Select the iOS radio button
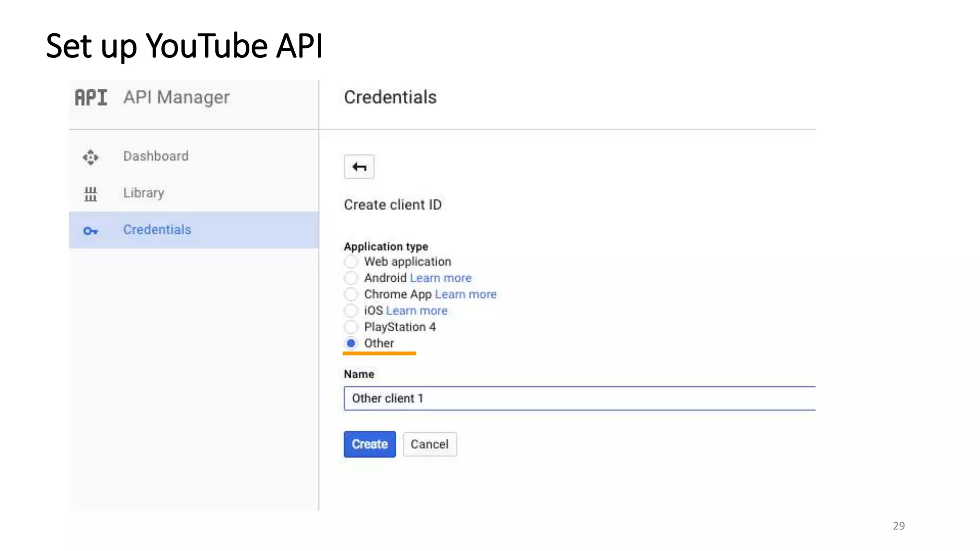Viewport: 980px width, 551px height. pos(351,310)
